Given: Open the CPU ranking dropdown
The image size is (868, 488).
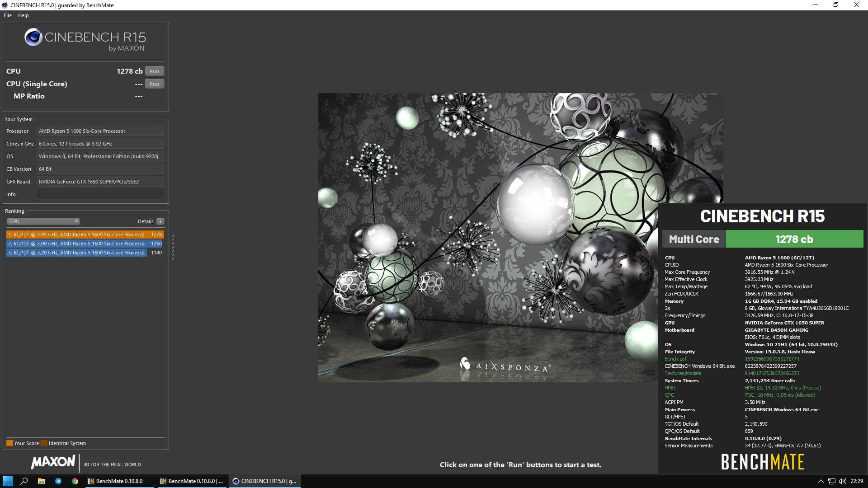Looking at the screenshot, I should point(43,221).
